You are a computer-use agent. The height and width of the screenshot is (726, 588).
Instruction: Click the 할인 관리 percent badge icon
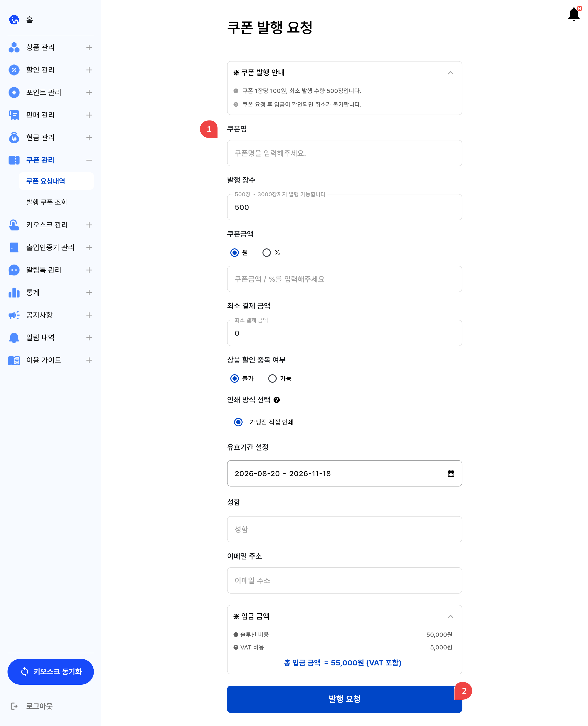pyautogui.click(x=14, y=70)
